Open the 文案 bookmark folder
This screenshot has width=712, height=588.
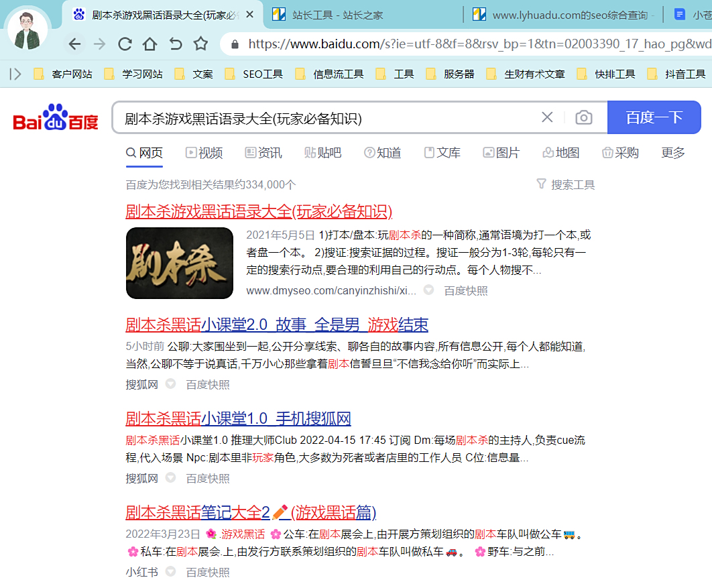click(x=194, y=74)
